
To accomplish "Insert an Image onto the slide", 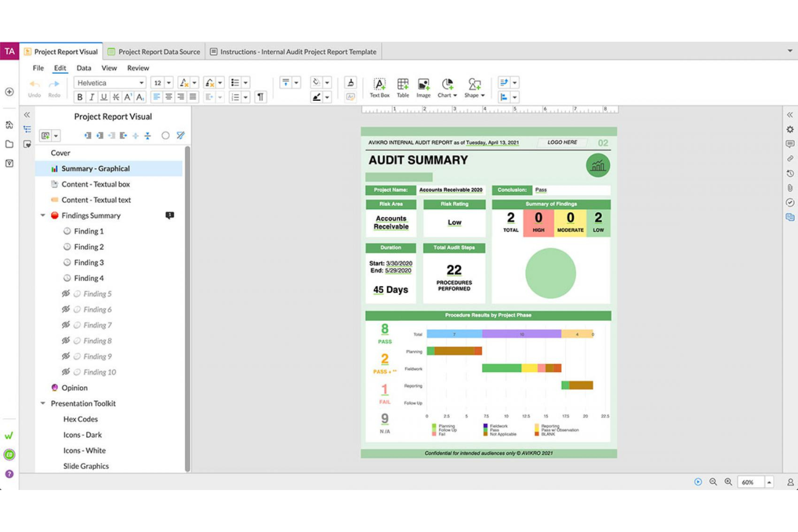I will 423,87.
